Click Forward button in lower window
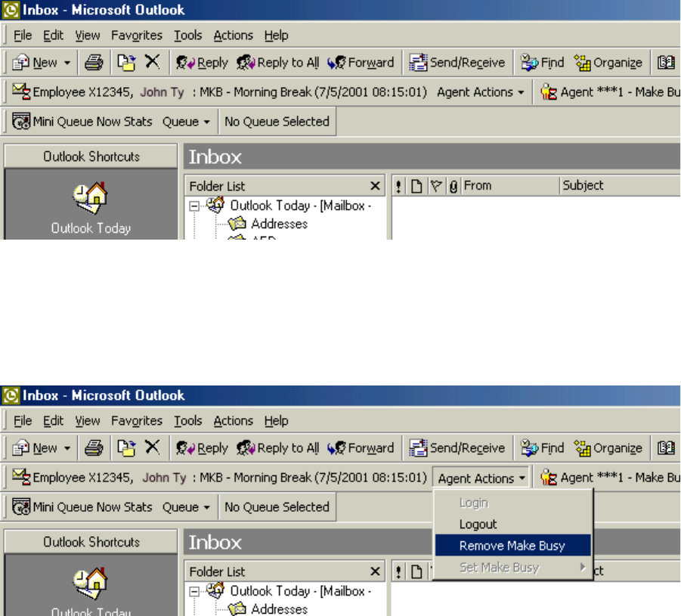 (361, 448)
